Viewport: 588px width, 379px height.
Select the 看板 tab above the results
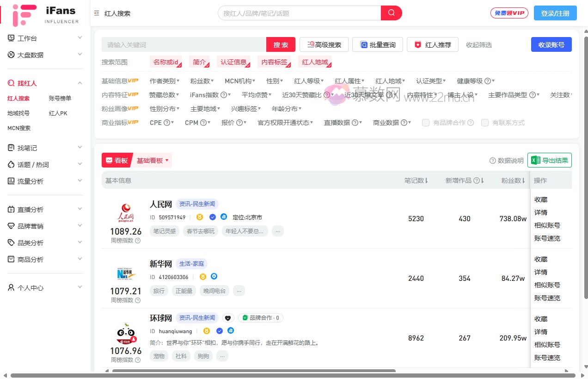click(117, 160)
